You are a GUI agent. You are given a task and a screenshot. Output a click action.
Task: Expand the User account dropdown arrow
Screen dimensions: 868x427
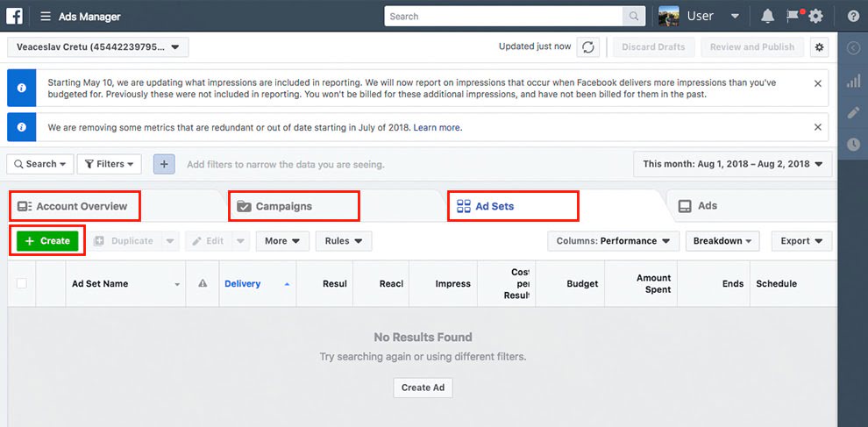coord(735,17)
